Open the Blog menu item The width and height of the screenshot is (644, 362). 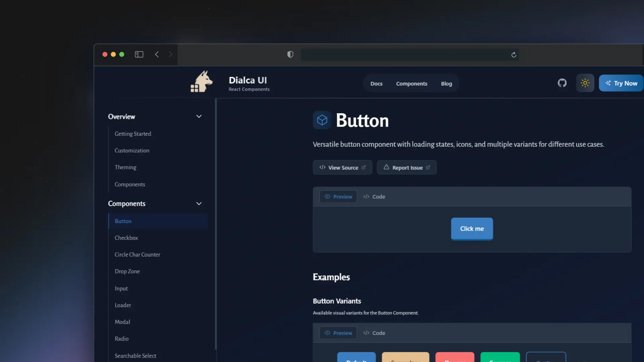click(446, 83)
